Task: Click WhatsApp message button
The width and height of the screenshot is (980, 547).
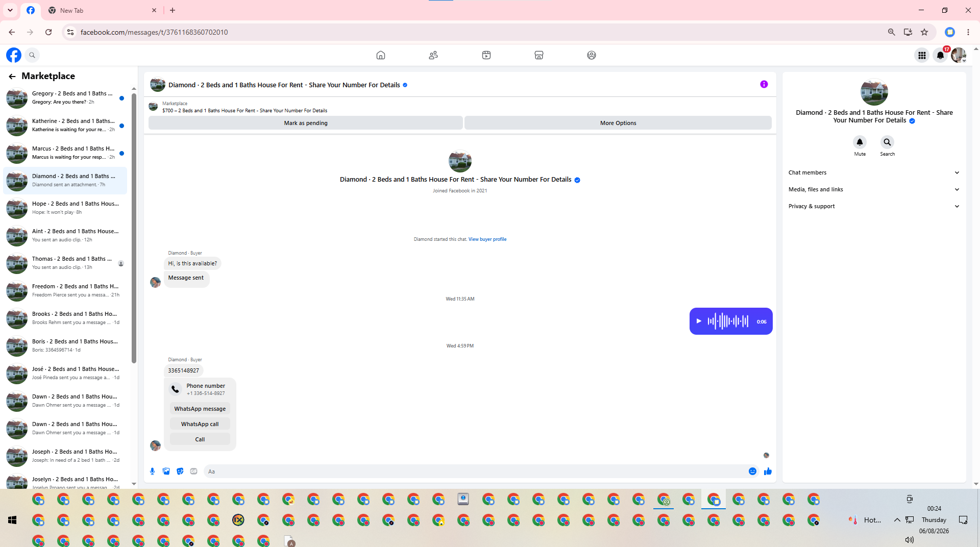Action: pyautogui.click(x=200, y=409)
